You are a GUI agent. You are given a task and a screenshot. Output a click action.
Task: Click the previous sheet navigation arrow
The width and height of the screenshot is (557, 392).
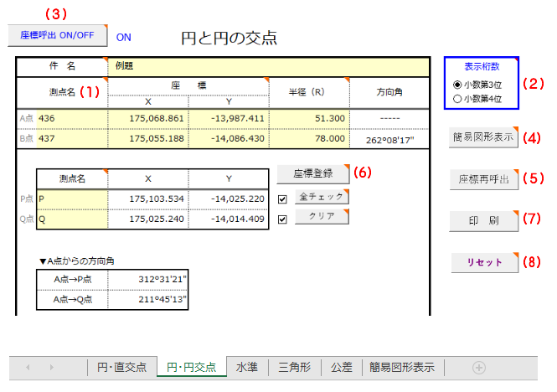tap(26, 368)
